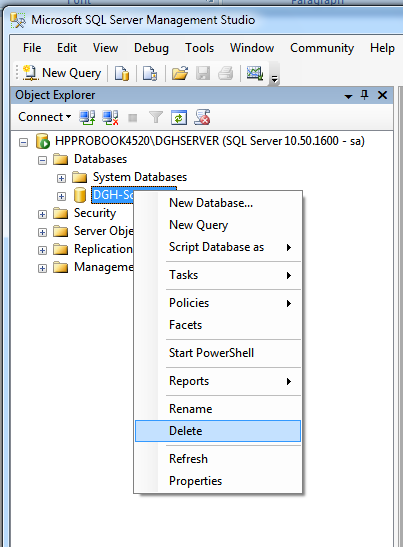Click the script icon with red X in Object Explorer toolbar
The width and height of the screenshot is (403, 547).
[x=202, y=117]
